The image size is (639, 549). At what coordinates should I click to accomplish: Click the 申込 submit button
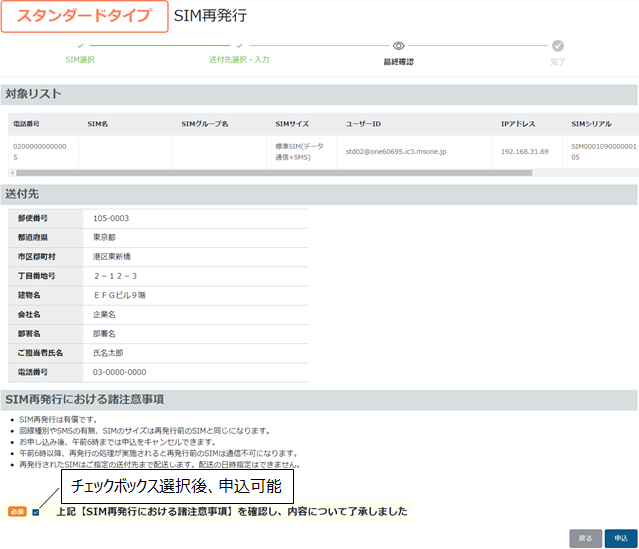pyautogui.click(x=621, y=538)
